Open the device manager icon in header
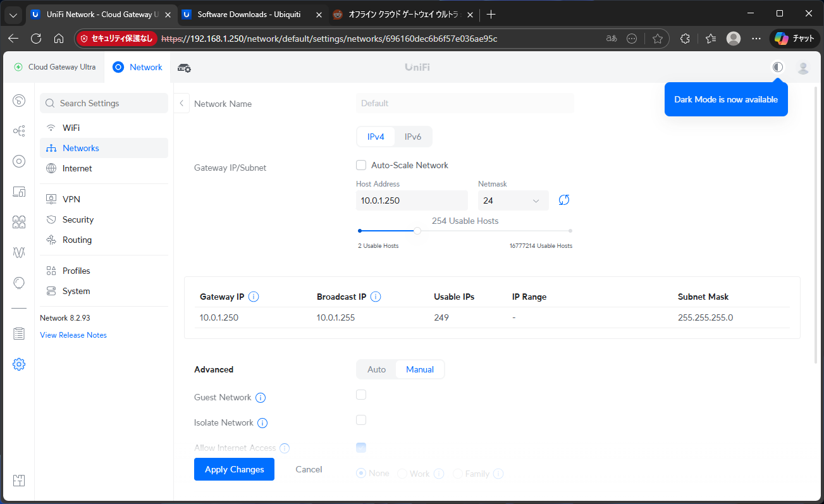The height and width of the screenshot is (504, 824). tap(184, 68)
